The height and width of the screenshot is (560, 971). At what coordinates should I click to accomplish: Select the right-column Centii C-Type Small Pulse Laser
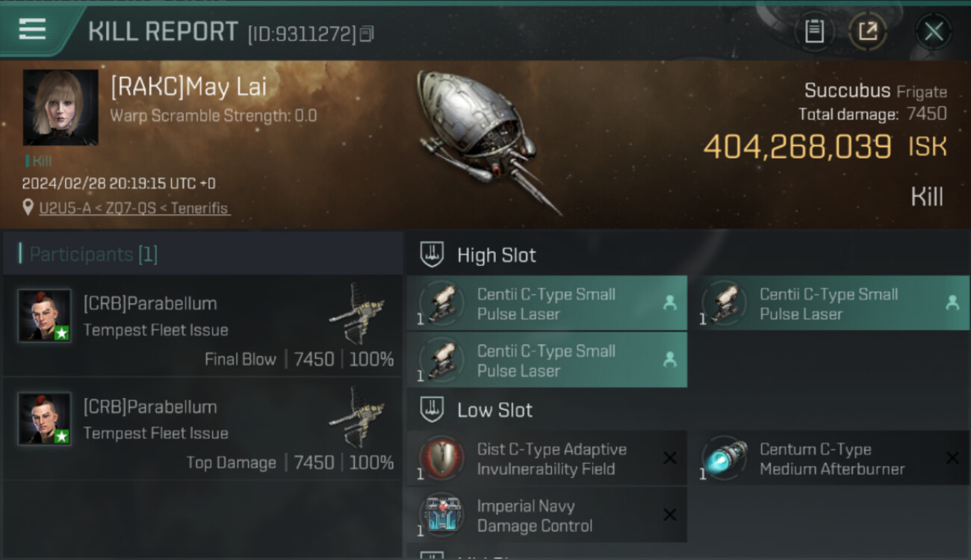835,303
